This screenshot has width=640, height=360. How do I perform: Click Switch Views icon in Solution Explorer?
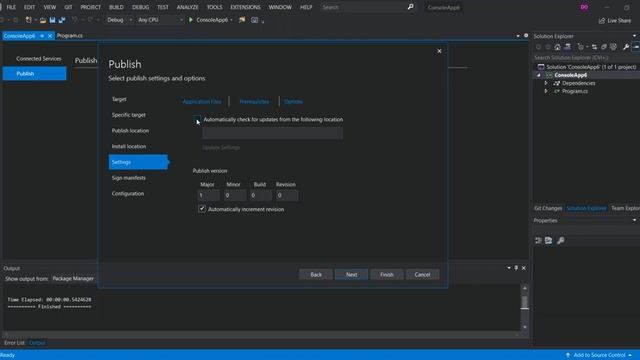tap(567, 47)
